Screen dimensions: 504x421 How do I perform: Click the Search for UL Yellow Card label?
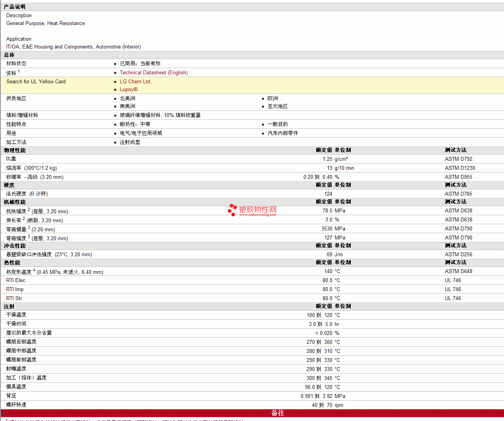(36, 82)
